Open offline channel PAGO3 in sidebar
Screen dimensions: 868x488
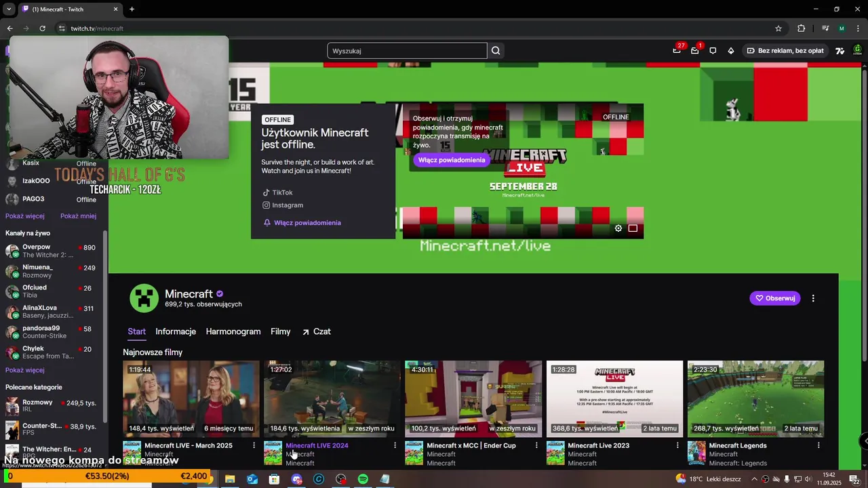[x=51, y=199]
